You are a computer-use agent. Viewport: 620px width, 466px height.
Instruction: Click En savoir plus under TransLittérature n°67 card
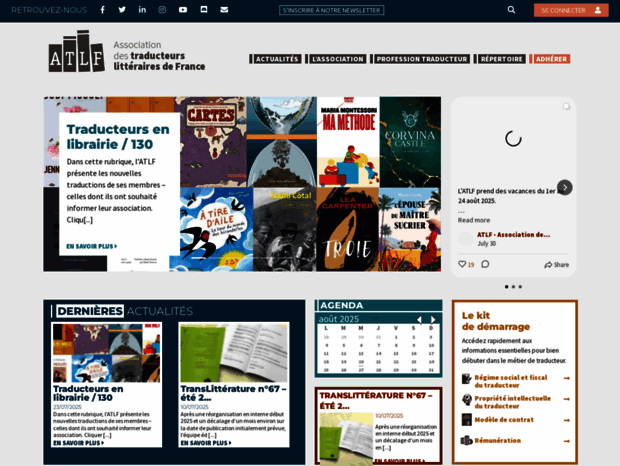pos(206,443)
